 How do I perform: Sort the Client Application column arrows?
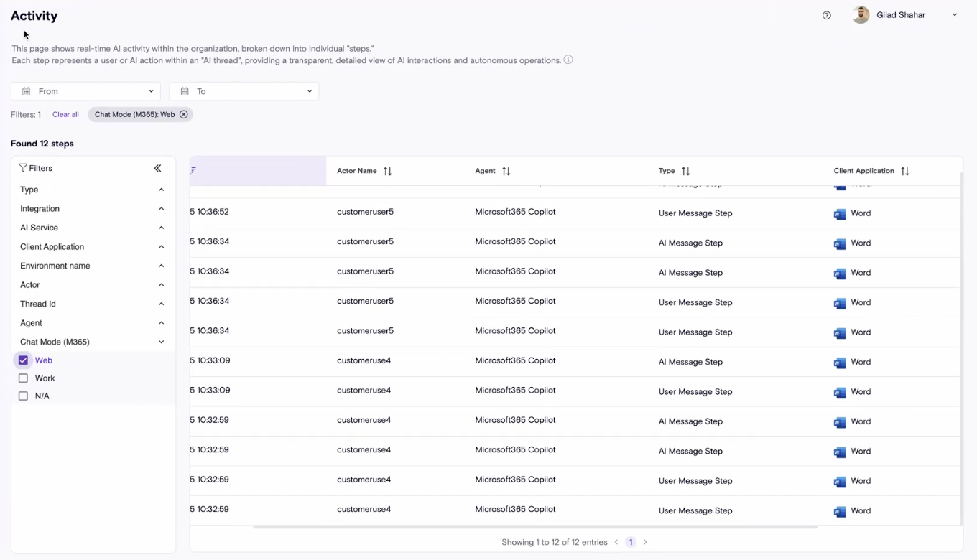click(905, 171)
